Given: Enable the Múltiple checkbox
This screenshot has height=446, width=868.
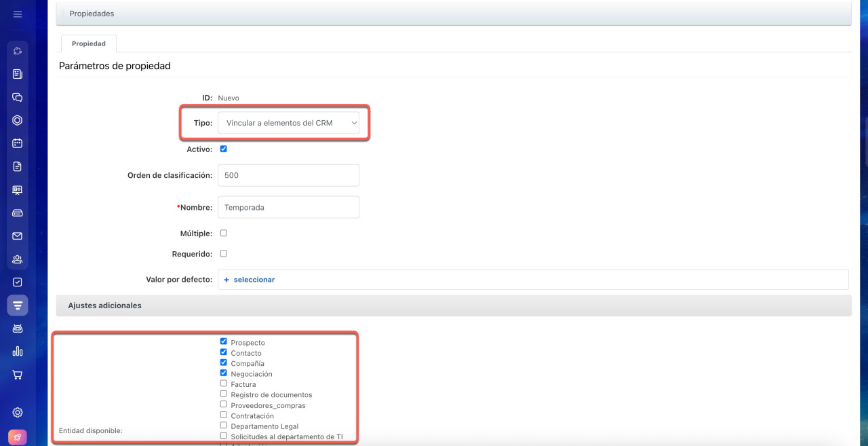Looking at the screenshot, I should (x=224, y=233).
